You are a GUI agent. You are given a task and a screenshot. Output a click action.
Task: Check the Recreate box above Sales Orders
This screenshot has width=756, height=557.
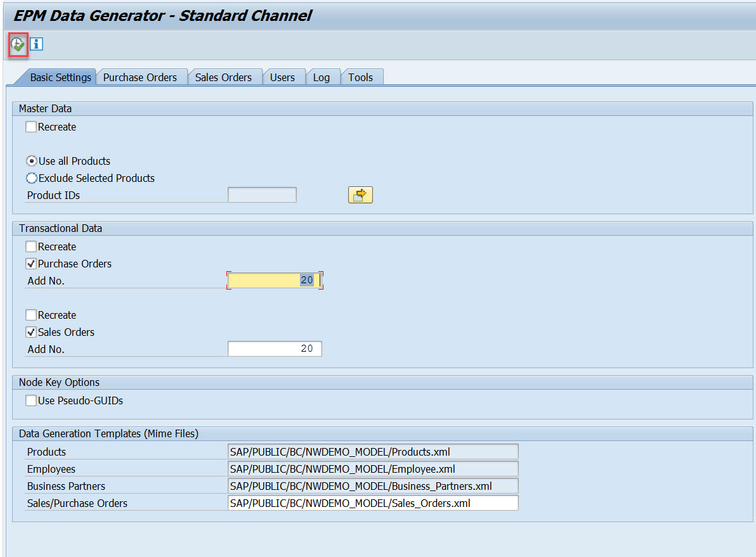tap(30, 315)
